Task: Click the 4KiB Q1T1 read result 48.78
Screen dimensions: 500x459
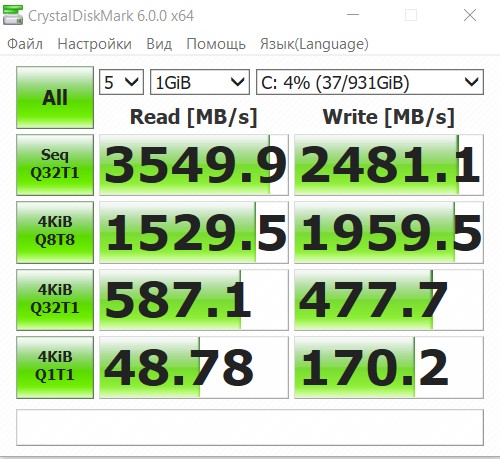Action: pyautogui.click(x=194, y=367)
